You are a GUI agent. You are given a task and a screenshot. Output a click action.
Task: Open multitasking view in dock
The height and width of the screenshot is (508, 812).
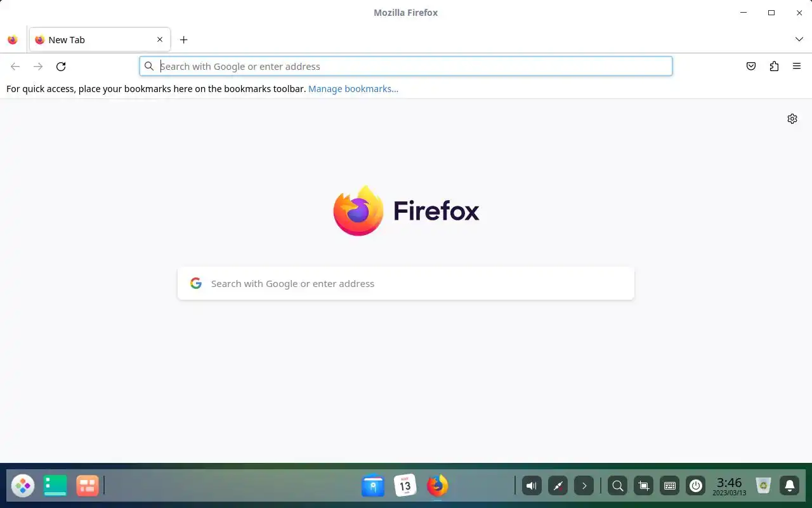pos(88,486)
